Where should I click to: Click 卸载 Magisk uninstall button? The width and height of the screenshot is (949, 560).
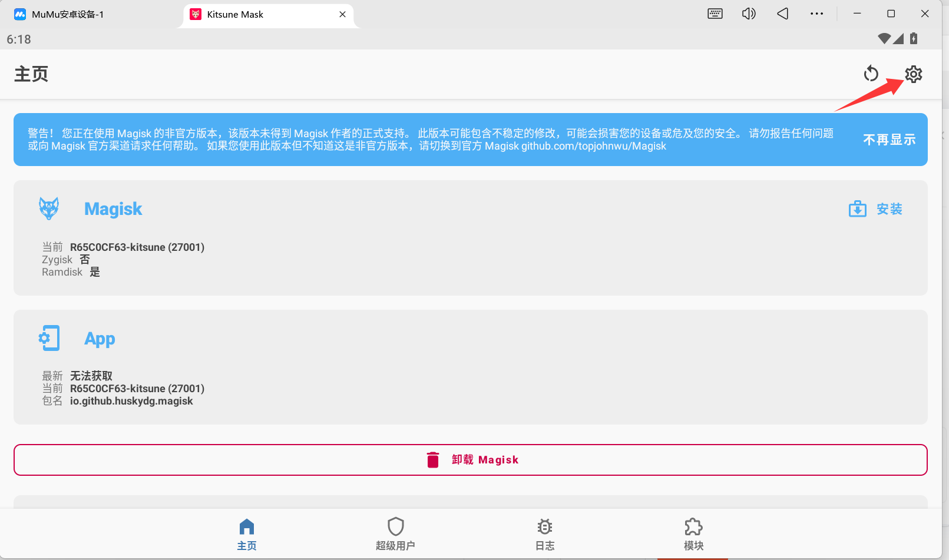coord(470,460)
